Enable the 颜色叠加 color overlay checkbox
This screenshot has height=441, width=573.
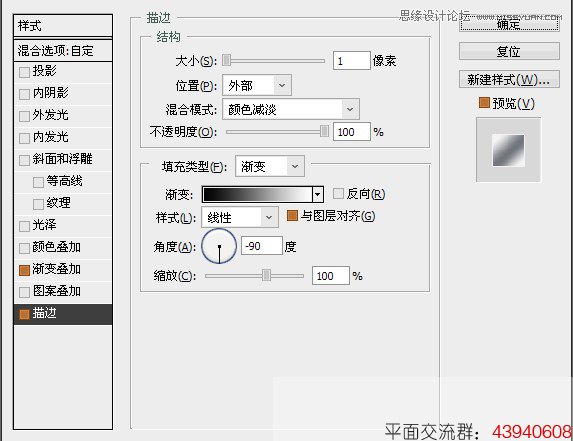(24, 248)
